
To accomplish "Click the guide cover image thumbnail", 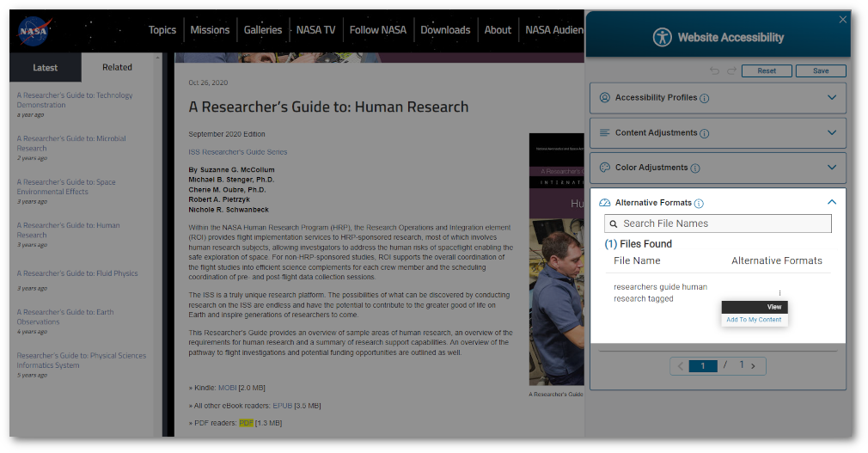I will 556,260.
